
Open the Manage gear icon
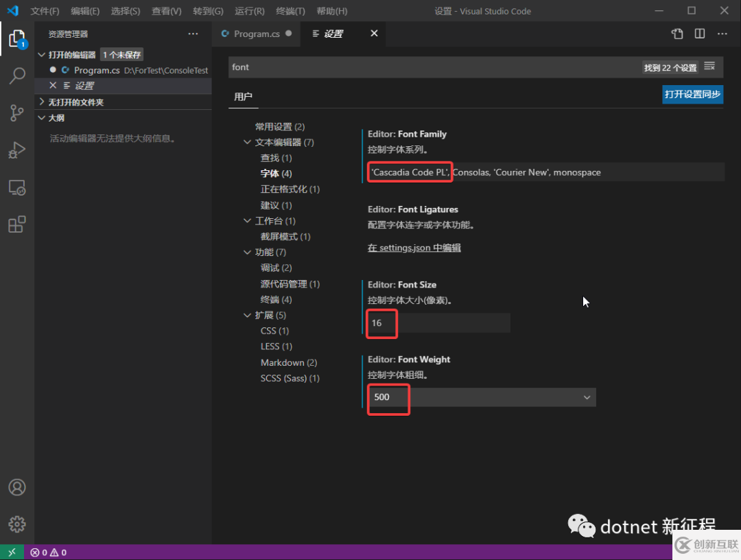(17, 524)
